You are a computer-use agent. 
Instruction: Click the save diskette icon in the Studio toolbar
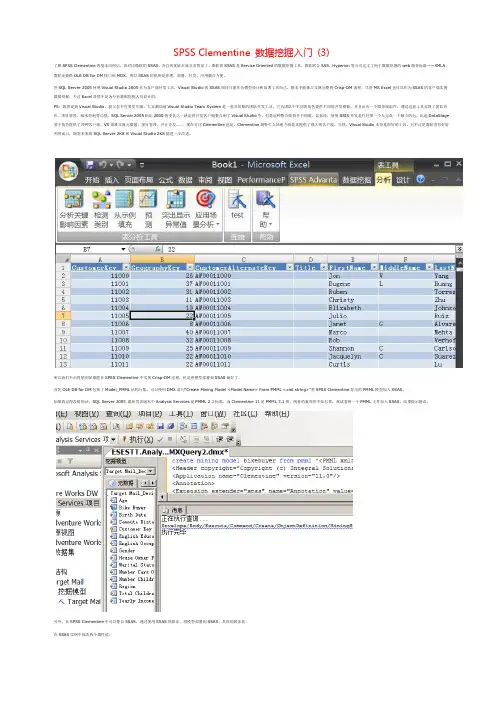click(161, 426)
